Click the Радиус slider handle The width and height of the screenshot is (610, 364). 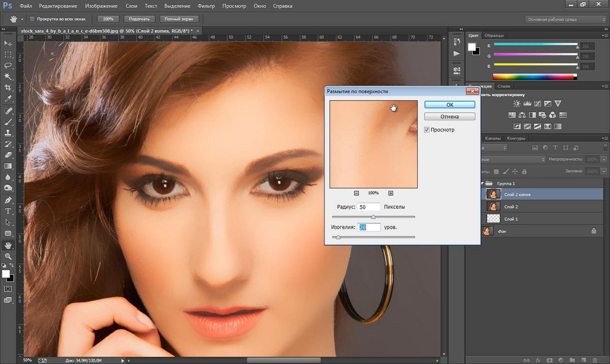373,217
